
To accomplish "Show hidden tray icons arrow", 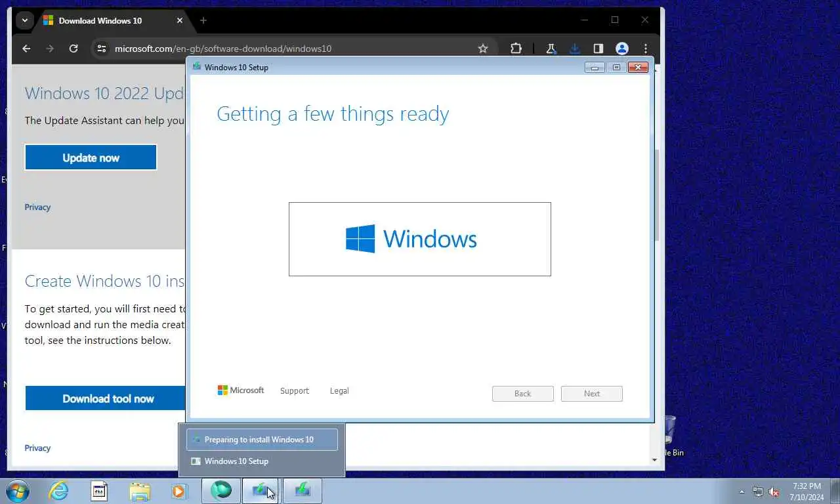I will click(x=742, y=492).
